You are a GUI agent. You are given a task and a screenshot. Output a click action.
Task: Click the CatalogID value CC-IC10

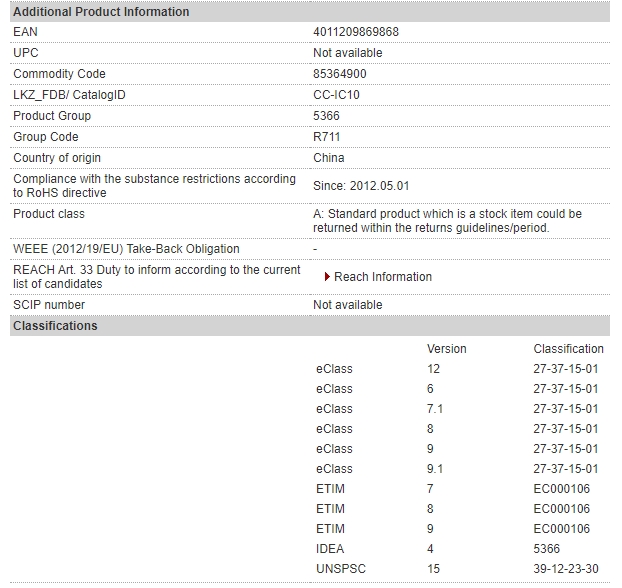pyautogui.click(x=336, y=95)
